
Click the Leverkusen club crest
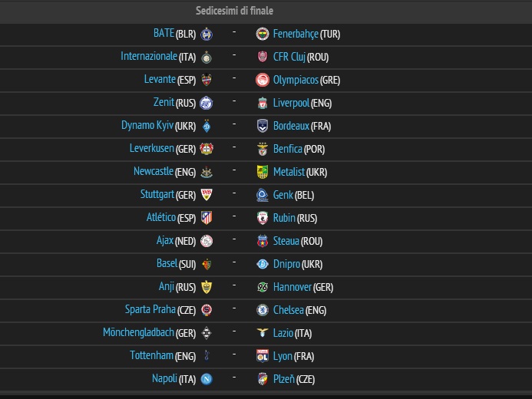point(206,149)
